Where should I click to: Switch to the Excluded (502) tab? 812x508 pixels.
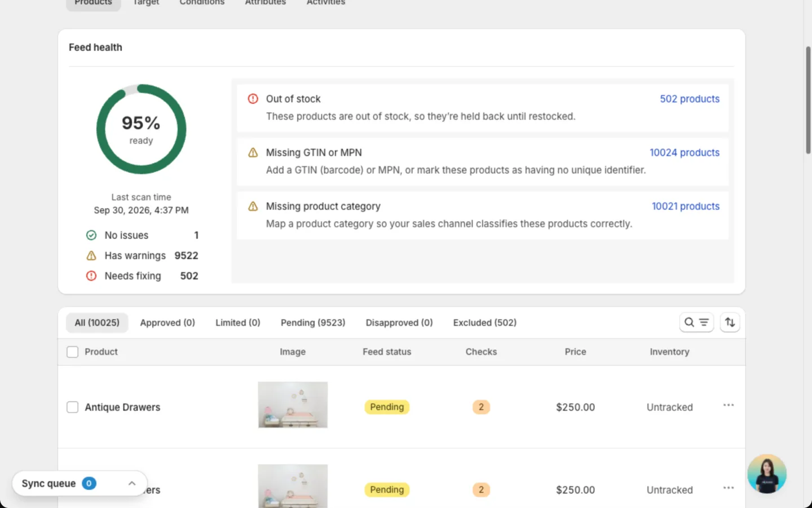pyautogui.click(x=485, y=323)
